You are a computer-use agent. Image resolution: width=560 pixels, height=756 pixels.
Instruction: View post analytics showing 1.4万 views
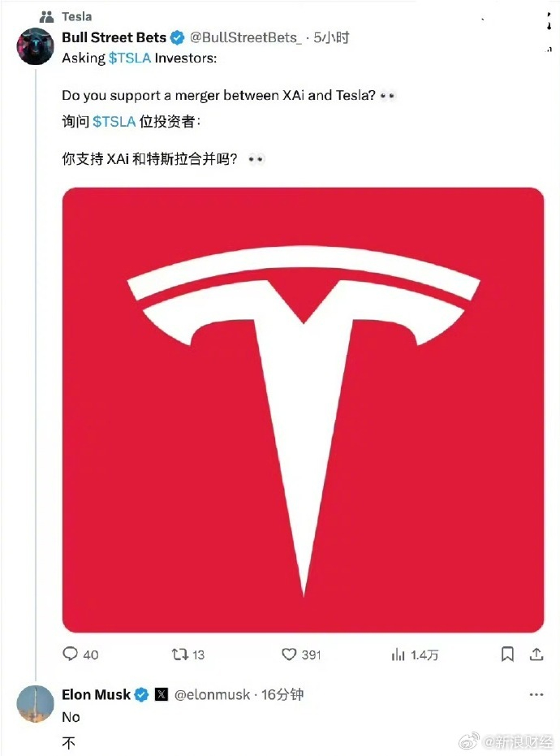(x=398, y=654)
